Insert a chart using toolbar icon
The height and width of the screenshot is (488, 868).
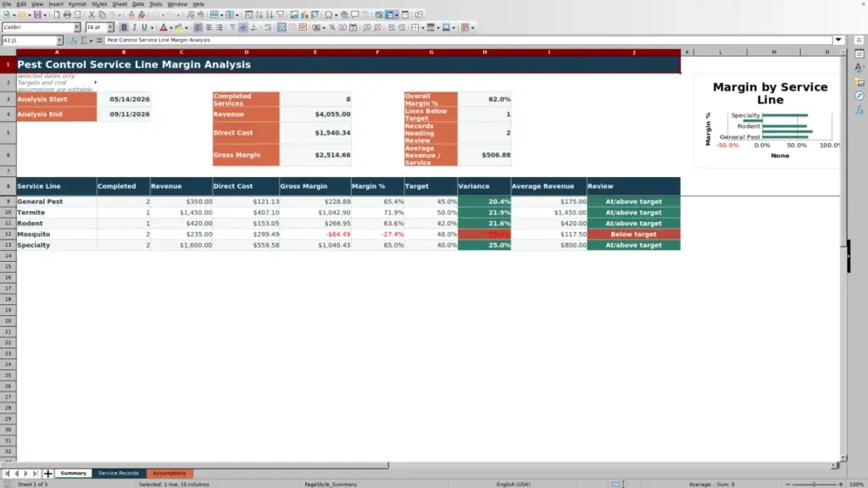pos(304,15)
